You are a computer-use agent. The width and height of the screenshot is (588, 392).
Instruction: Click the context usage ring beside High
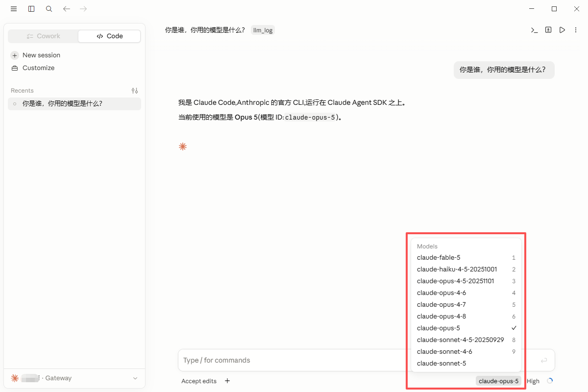[x=550, y=381]
